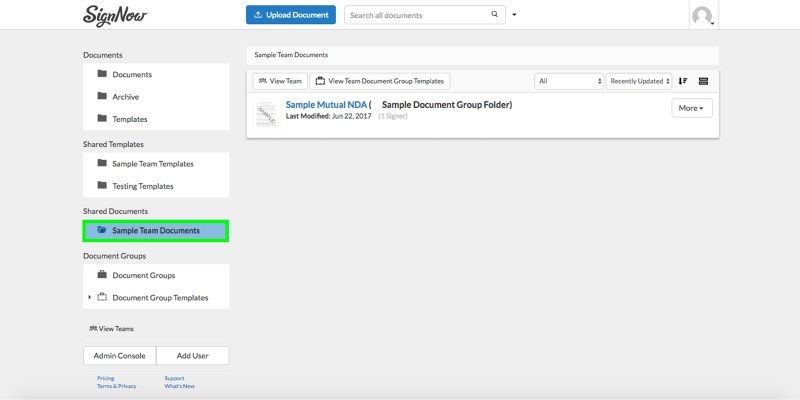Open the All filter dropdown
The height and width of the screenshot is (400, 800).
[569, 81]
